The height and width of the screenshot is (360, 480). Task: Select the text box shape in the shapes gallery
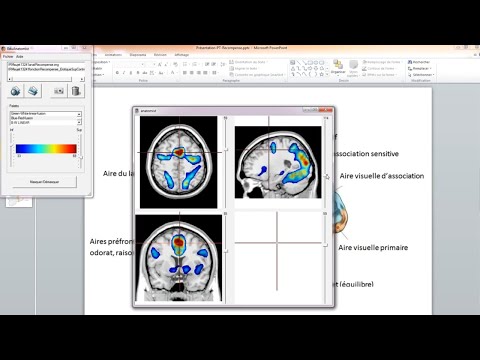tap(293, 62)
